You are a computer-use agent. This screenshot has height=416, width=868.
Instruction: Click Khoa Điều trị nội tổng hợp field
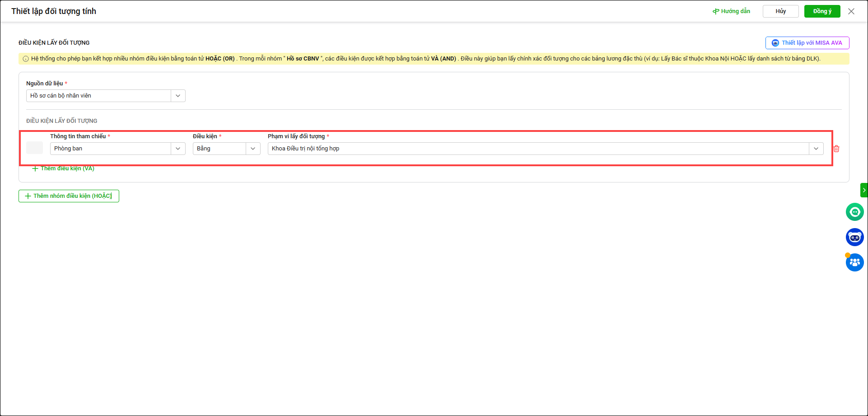click(538, 149)
